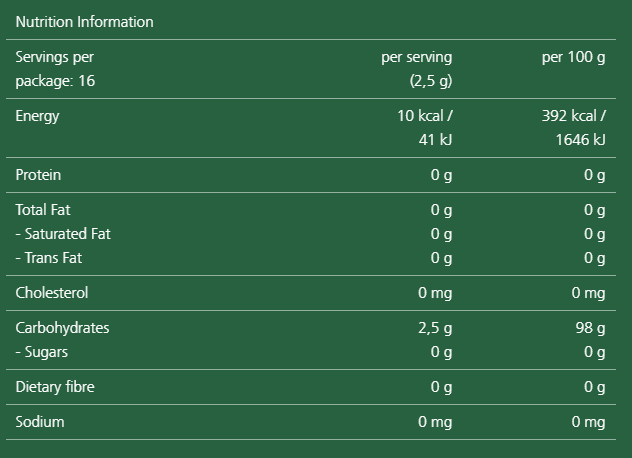The height and width of the screenshot is (458, 632).
Task: Click the per serving column header
Action: [x=416, y=58]
